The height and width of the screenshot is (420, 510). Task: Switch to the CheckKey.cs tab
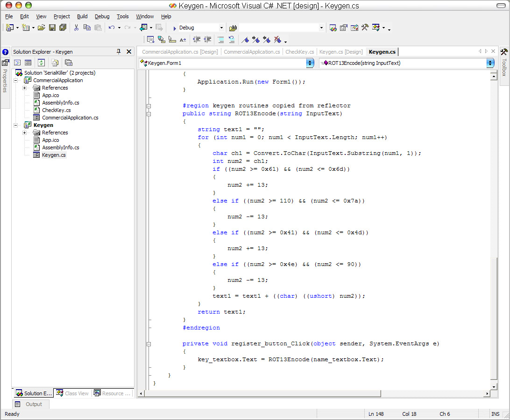(x=299, y=52)
